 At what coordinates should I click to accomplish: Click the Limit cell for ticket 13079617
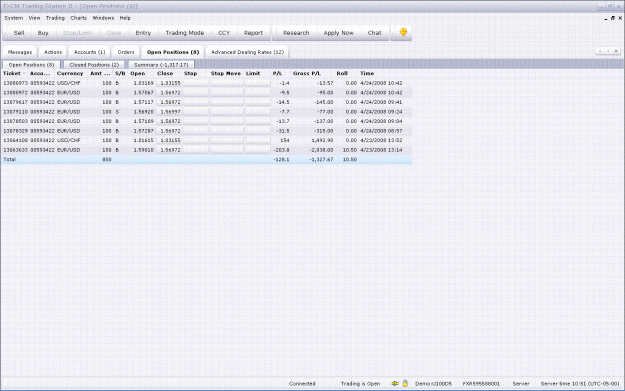[x=257, y=102]
